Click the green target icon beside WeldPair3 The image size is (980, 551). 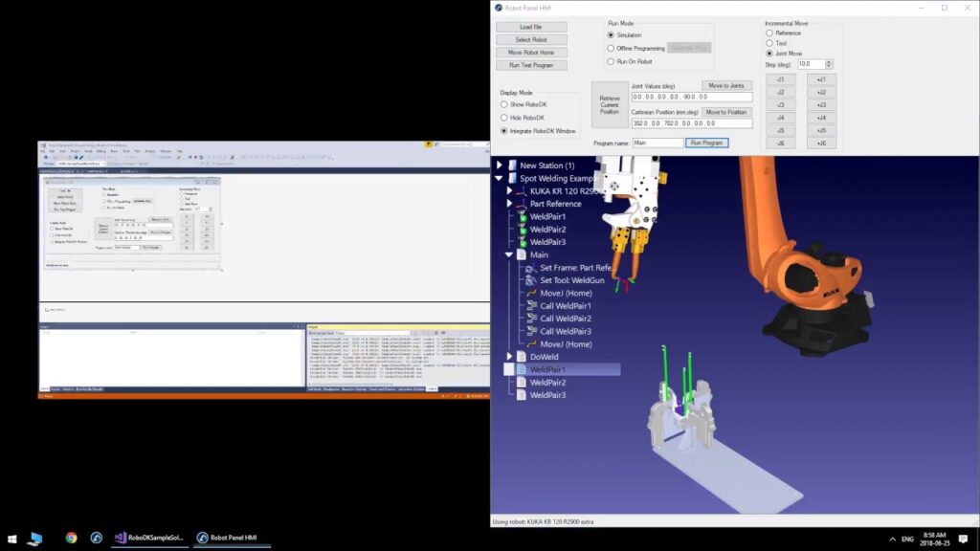pyautogui.click(x=522, y=242)
